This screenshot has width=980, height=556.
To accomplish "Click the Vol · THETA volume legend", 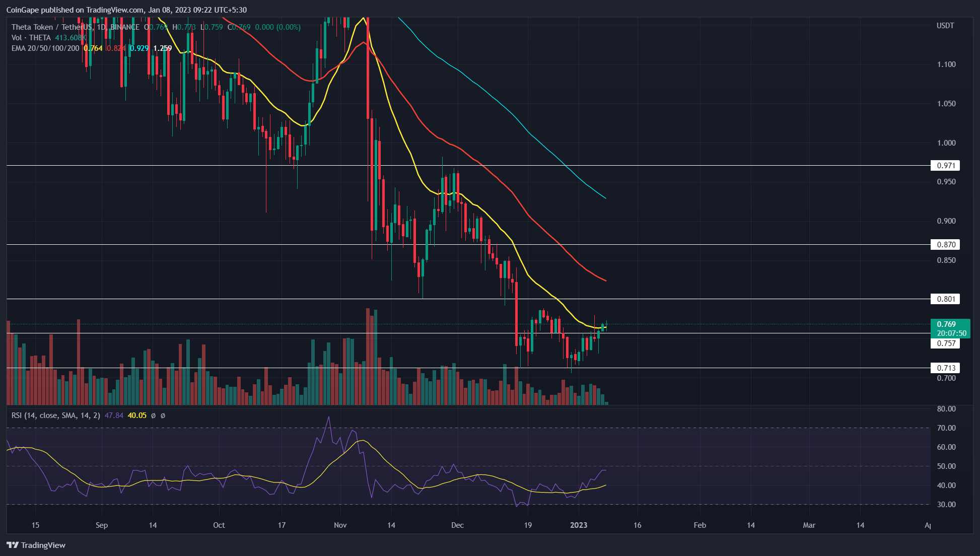I will [x=31, y=37].
